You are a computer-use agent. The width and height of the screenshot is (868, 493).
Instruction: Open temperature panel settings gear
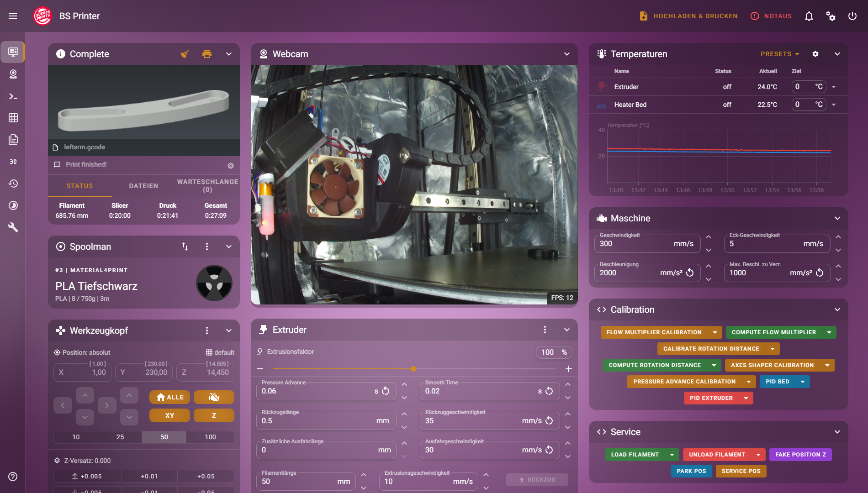point(815,54)
